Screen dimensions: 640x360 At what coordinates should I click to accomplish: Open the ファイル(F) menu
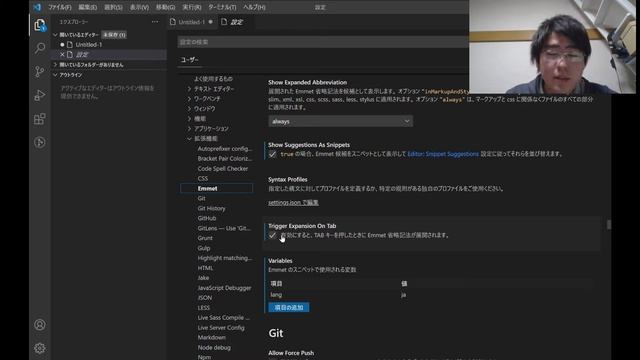(x=60, y=7)
